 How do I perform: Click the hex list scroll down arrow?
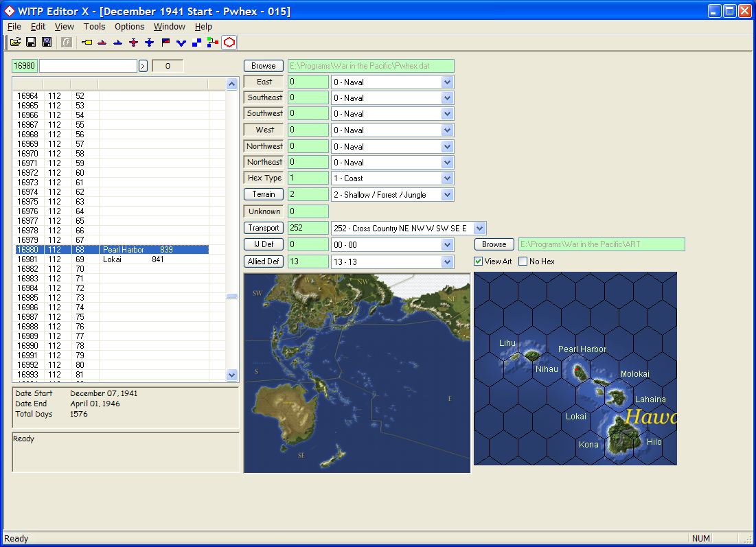tap(232, 375)
